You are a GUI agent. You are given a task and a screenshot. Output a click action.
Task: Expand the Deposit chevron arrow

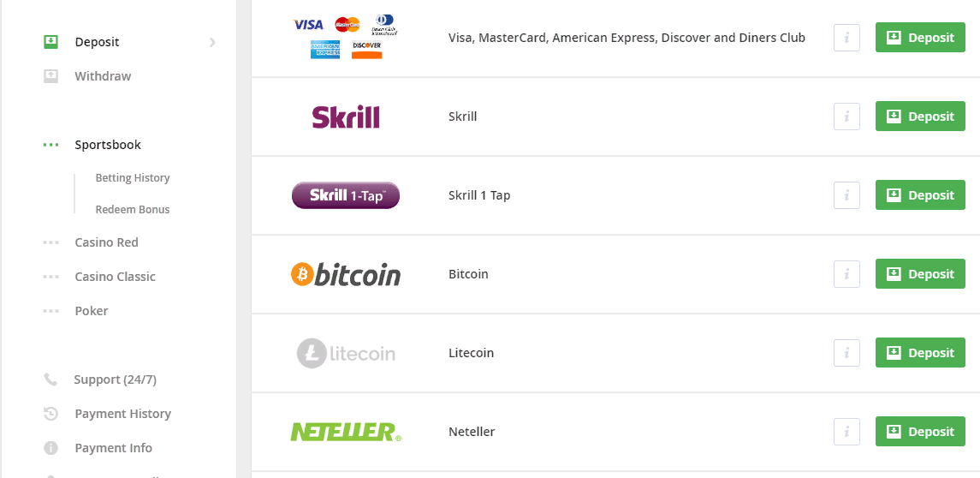(212, 42)
